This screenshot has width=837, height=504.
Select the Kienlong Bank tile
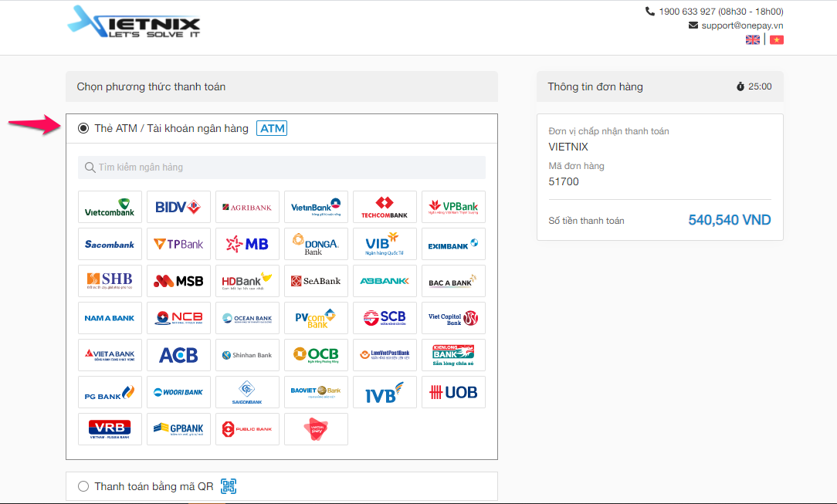(454, 355)
